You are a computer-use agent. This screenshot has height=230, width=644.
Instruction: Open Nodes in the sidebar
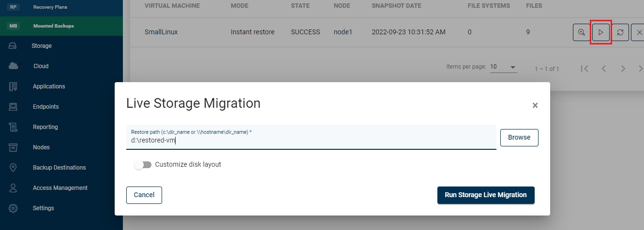(x=41, y=147)
